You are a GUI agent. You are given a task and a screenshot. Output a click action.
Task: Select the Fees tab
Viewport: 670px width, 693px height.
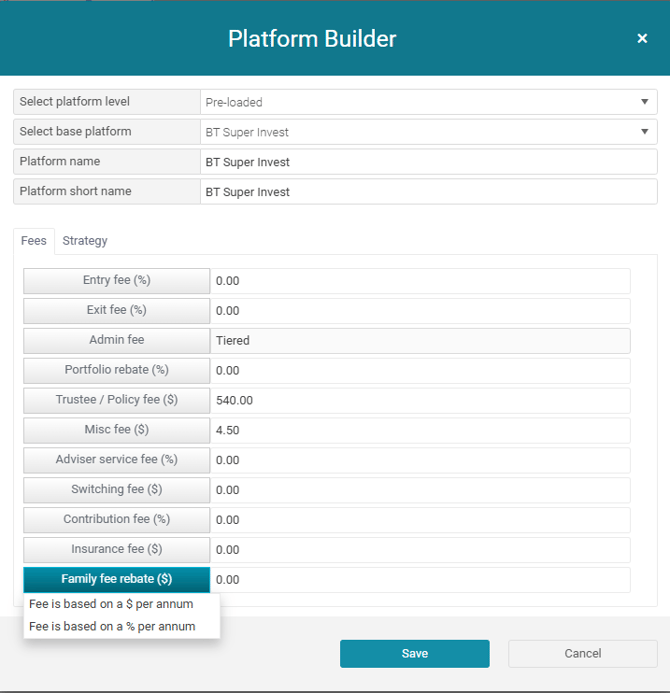[x=34, y=241]
